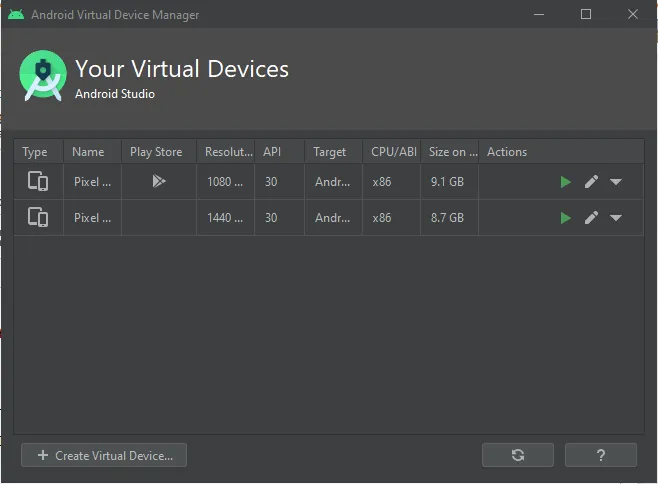Select the 1440 resolution device row
This screenshot has width=658, height=484.
(x=224, y=217)
